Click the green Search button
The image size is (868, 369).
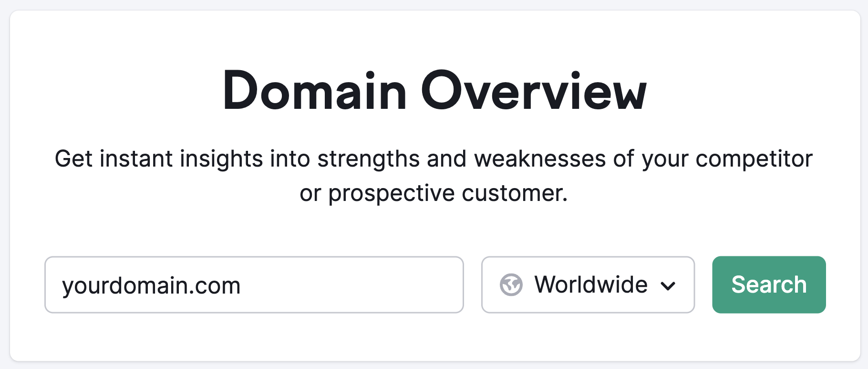(x=769, y=285)
